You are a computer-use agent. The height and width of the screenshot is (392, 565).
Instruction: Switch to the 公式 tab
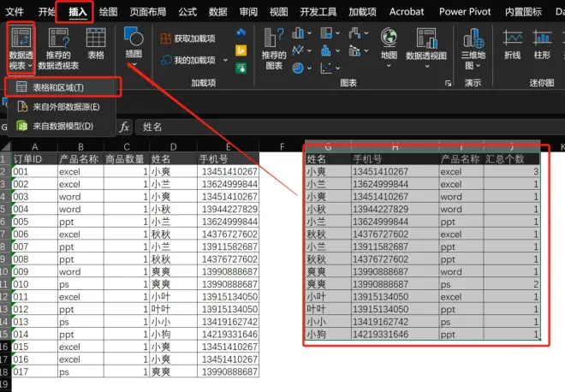click(187, 12)
